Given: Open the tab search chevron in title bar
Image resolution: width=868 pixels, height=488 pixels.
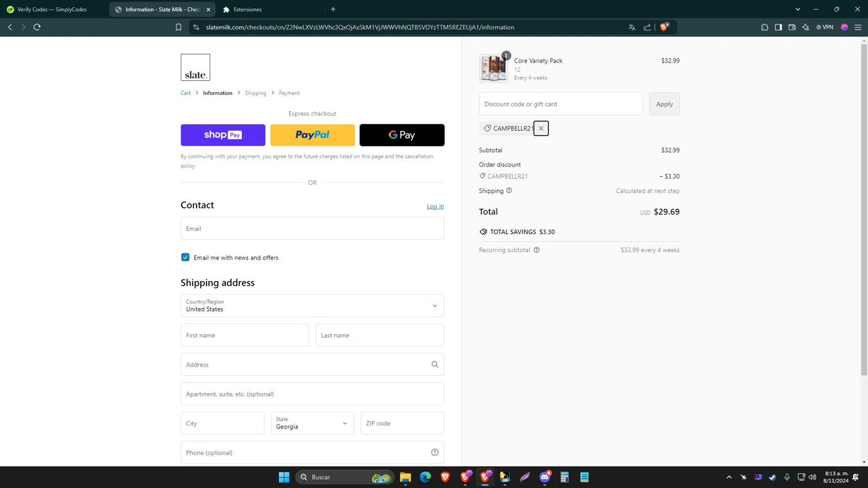Looking at the screenshot, I should pos(798,9).
